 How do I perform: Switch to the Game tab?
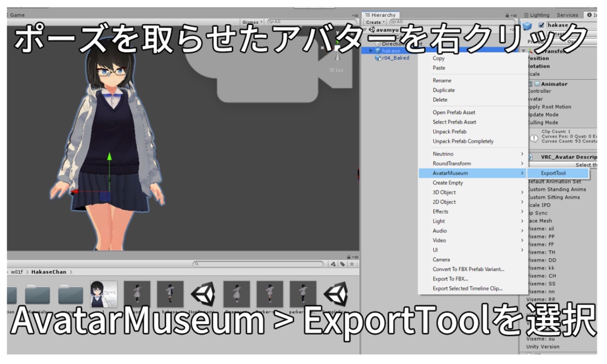(x=17, y=15)
